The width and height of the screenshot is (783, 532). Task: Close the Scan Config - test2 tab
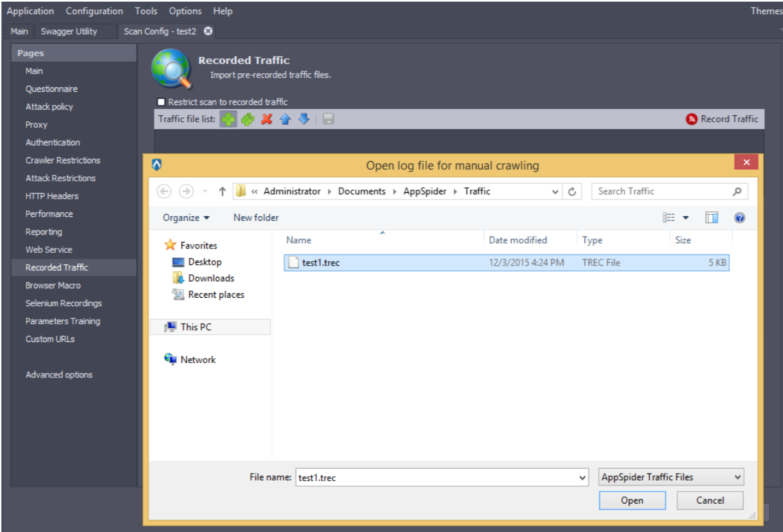pos(208,31)
